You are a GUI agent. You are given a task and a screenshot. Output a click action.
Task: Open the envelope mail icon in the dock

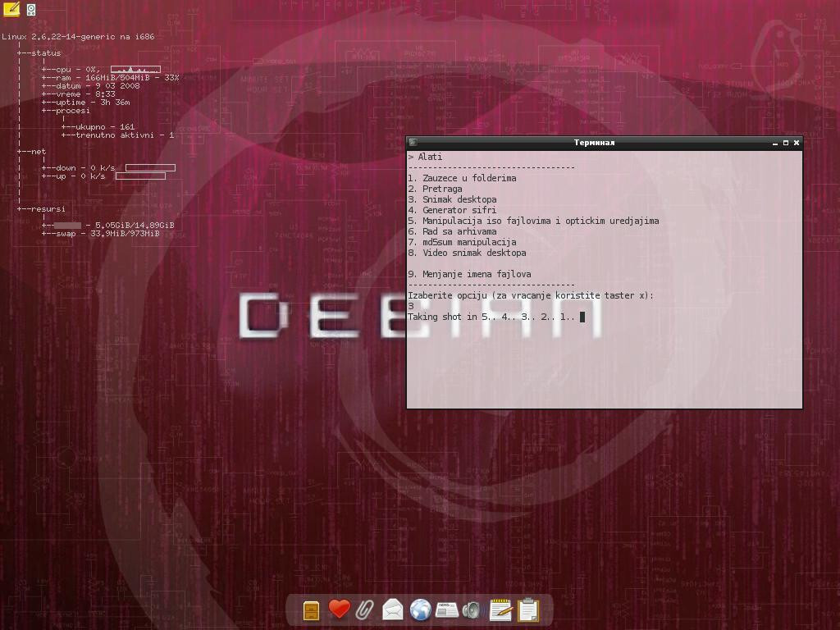click(391, 609)
